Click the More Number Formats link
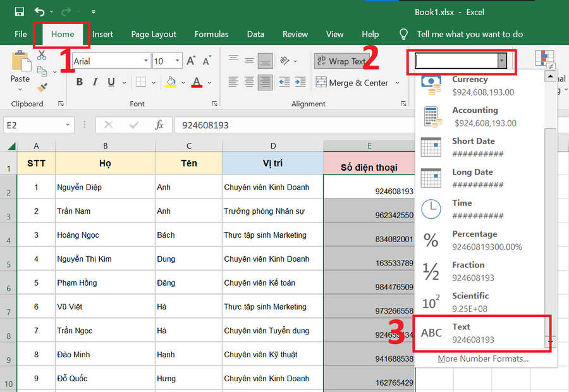 click(x=482, y=358)
